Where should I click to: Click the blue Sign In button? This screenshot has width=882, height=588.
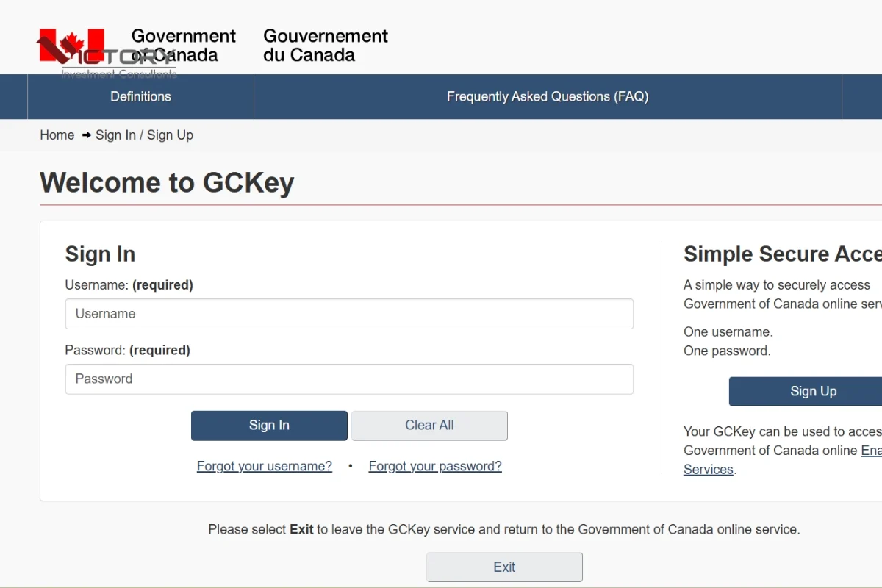click(269, 426)
